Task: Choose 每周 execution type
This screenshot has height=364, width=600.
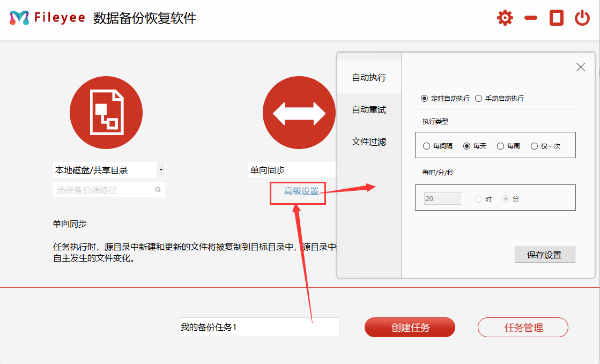Action: click(501, 146)
